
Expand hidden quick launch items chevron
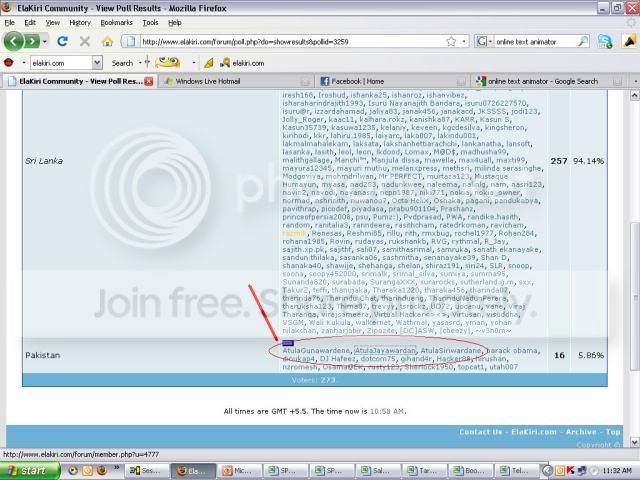click(x=117, y=468)
